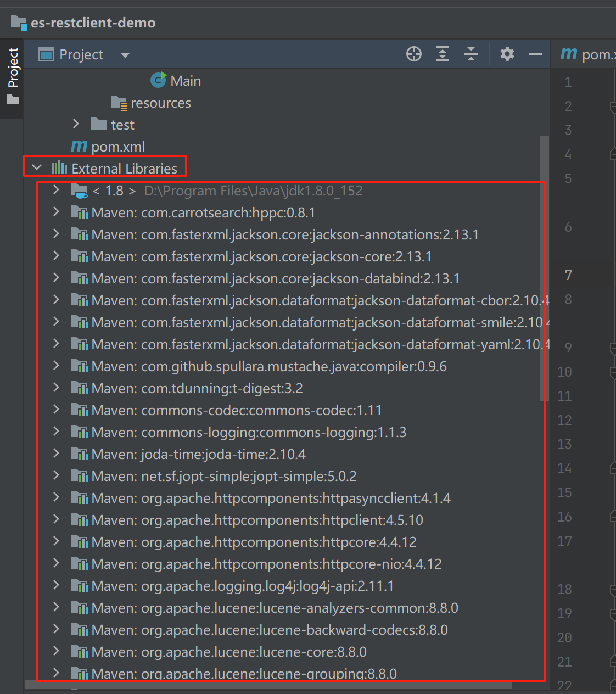Click library icon of commons-codec:1.11
This screenshot has height=694, width=616.
(x=80, y=410)
